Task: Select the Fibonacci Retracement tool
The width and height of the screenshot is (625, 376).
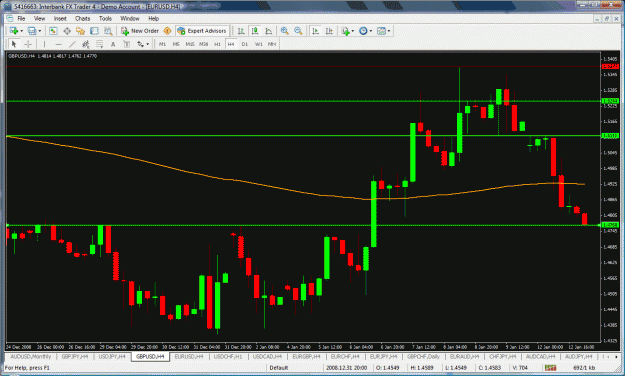Action: 99,44
